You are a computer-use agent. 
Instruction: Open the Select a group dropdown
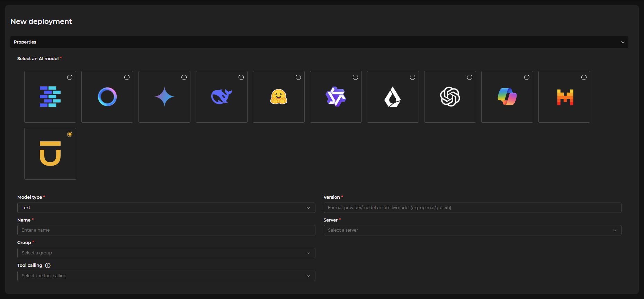tap(166, 253)
